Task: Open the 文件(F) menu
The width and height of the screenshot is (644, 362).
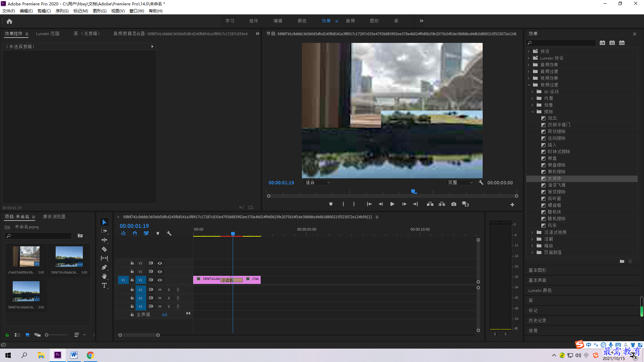Action: [9, 11]
